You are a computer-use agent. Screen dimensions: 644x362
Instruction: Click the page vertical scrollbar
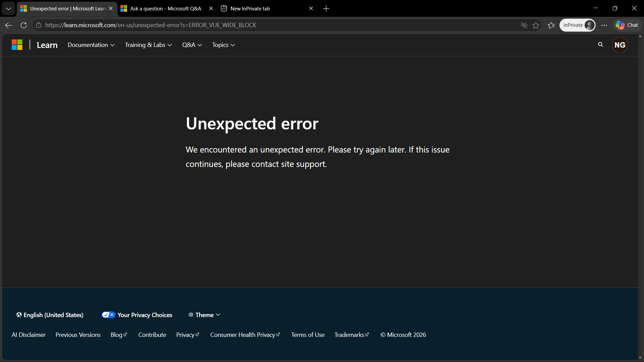pyautogui.click(x=640, y=197)
